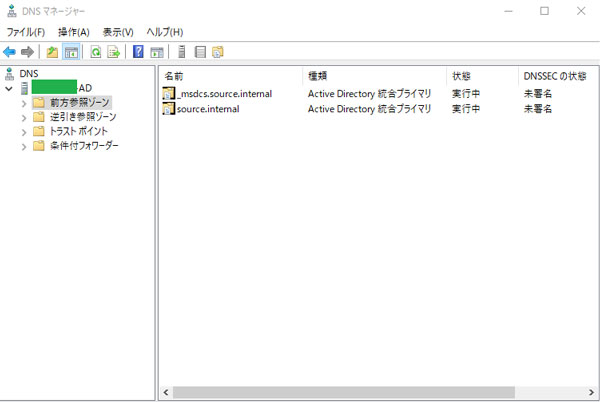Click the AD server icon in tree
The image size is (600, 402).
[x=24, y=88]
